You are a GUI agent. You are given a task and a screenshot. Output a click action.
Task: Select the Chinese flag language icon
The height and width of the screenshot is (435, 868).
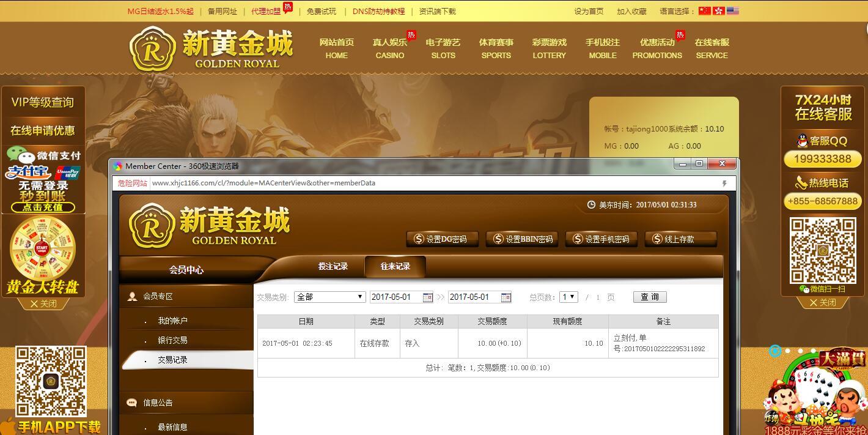(x=705, y=11)
